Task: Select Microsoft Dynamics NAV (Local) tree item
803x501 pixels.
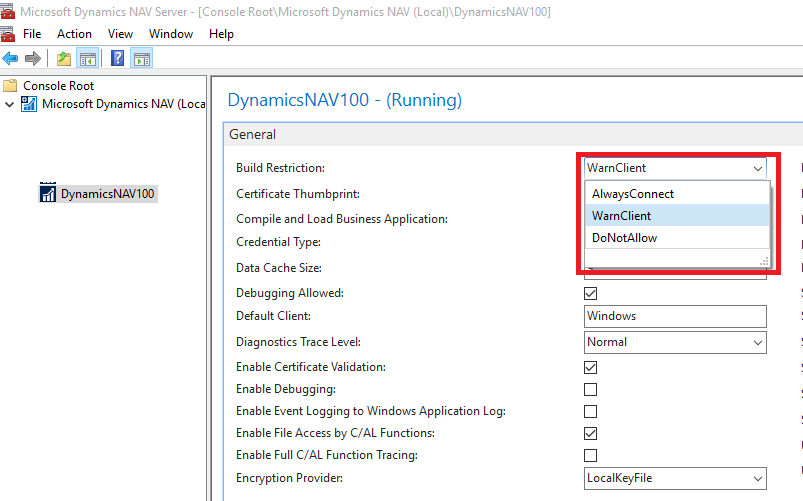Action: click(123, 104)
